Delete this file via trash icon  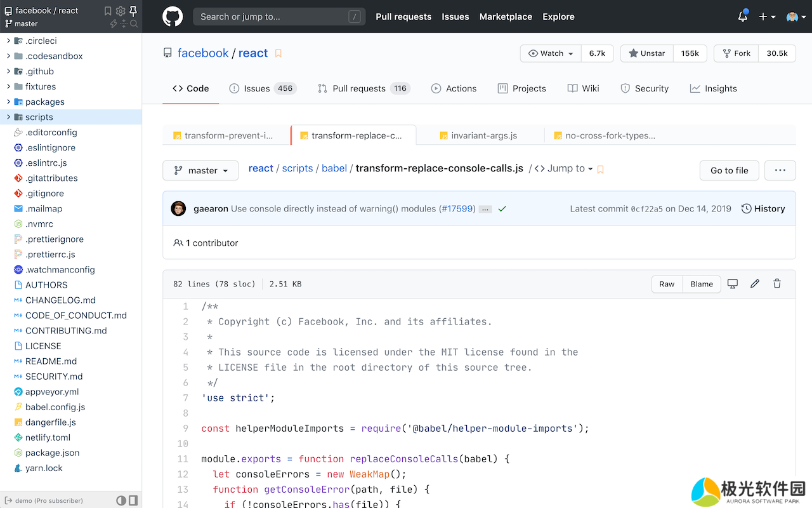coord(776,284)
